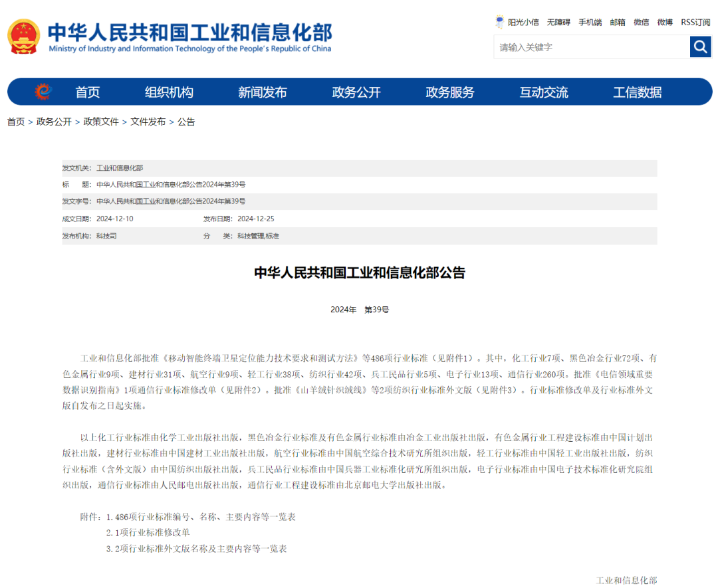The width and height of the screenshot is (718, 588).
Task: Click the gear icon in navigation bar
Action: 43,92
